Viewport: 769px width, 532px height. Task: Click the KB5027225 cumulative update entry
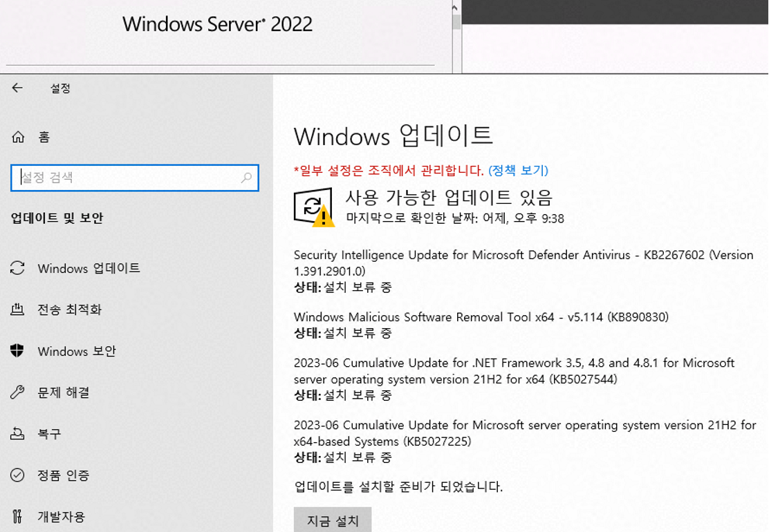pyautogui.click(x=525, y=441)
